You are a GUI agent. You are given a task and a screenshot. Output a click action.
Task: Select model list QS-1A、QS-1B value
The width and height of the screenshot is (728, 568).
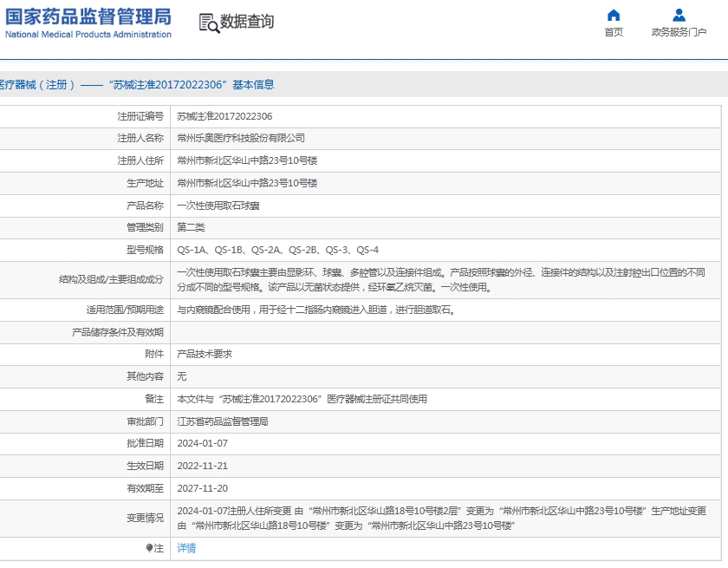tap(277, 250)
